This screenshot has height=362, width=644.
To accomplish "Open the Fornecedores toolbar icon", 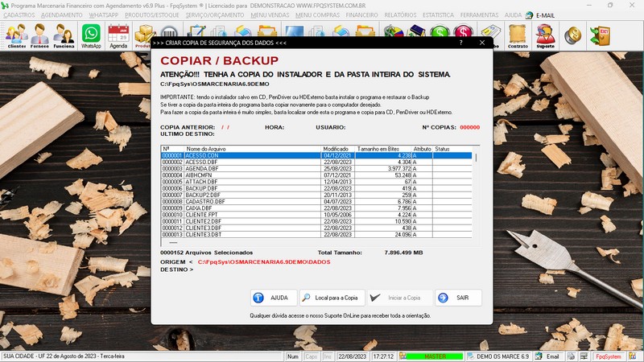I will click(39, 36).
